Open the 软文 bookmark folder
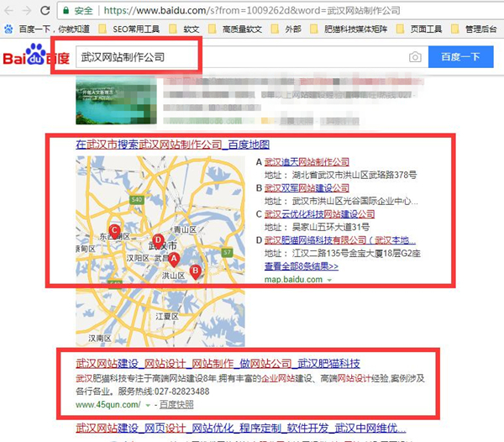 184,29
